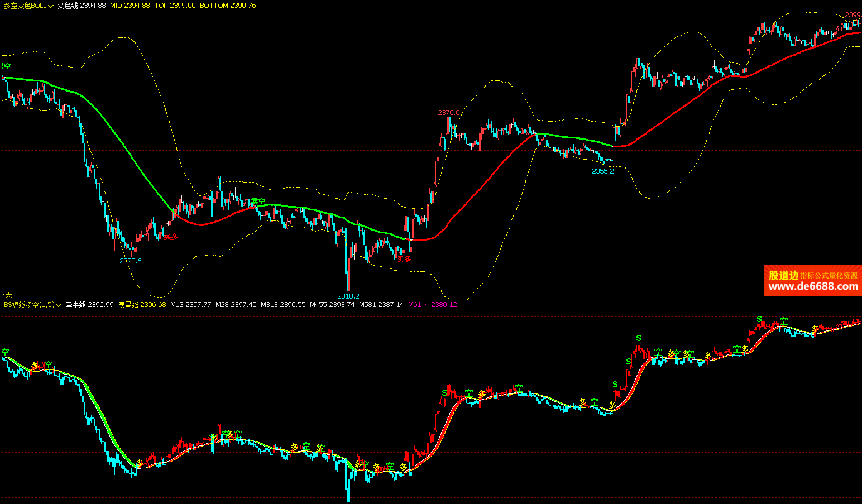
Task: Click the topmost green S marker in lower panel
Action: pos(759,319)
